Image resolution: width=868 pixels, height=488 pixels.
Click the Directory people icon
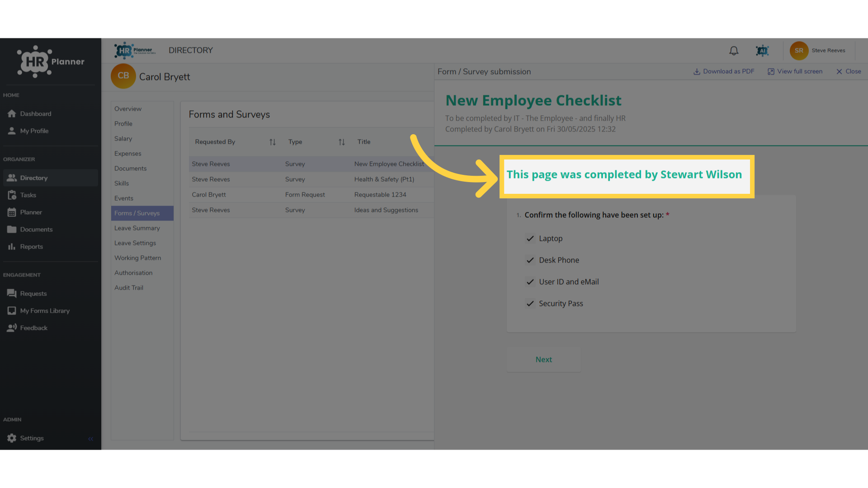coord(12,178)
